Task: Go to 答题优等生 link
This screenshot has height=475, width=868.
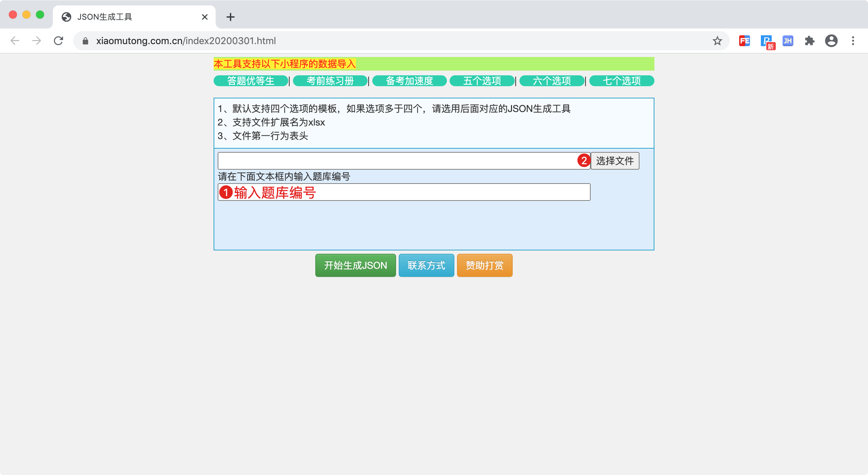Action: pos(251,81)
